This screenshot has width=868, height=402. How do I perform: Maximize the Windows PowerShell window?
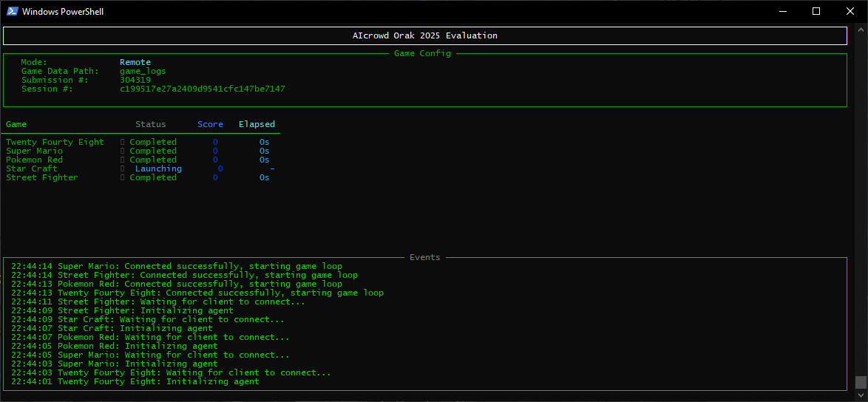[x=816, y=11]
